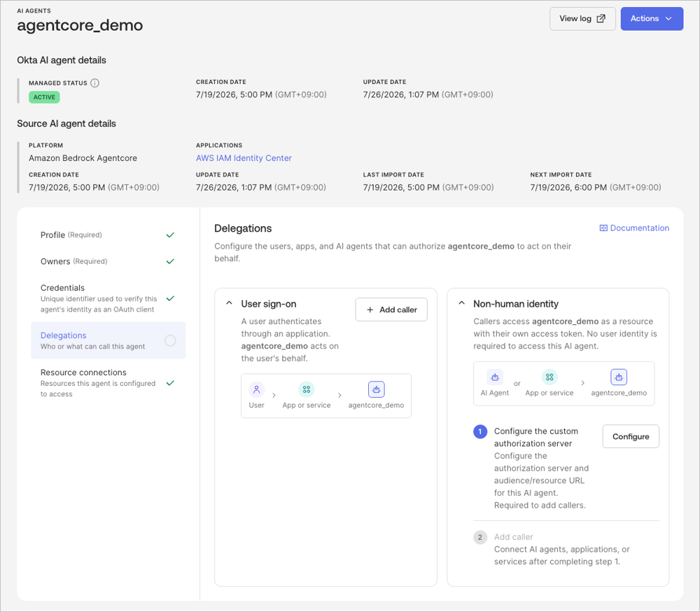
Task: Click the checkmark next to Profile
Action: pos(170,235)
